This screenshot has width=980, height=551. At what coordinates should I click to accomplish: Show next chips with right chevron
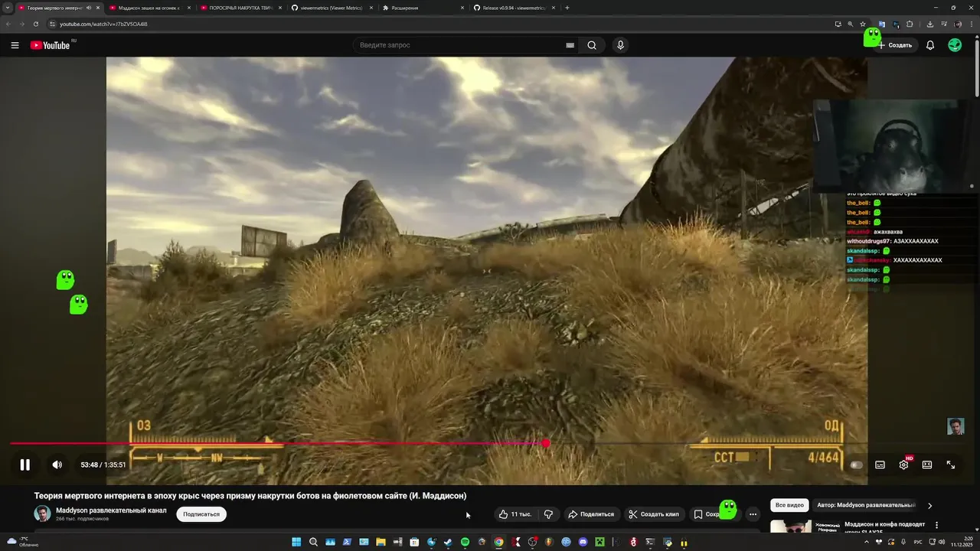929,506
